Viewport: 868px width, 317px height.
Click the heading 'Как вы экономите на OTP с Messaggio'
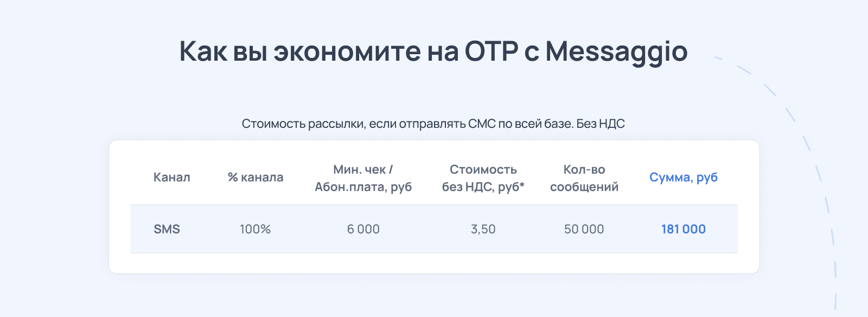tap(433, 51)
